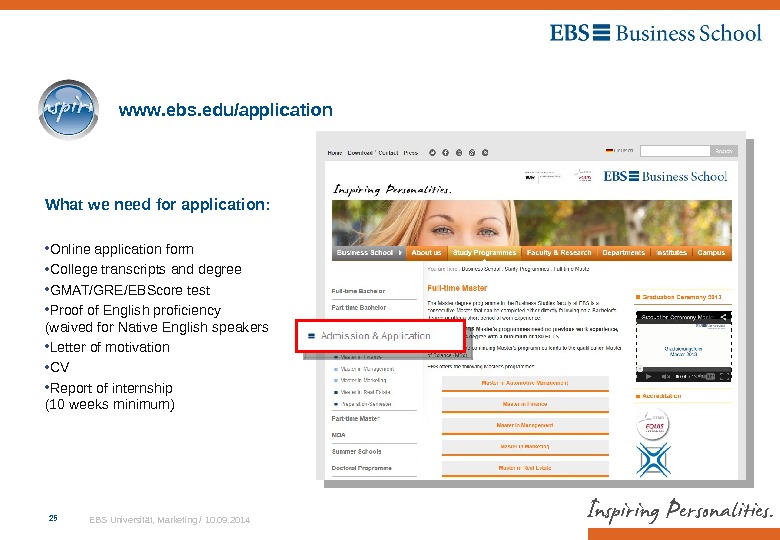The image size is (780, 540).
Task: Click the Admission & Application link
Action: pyautogui.click(x=376, y=336)
